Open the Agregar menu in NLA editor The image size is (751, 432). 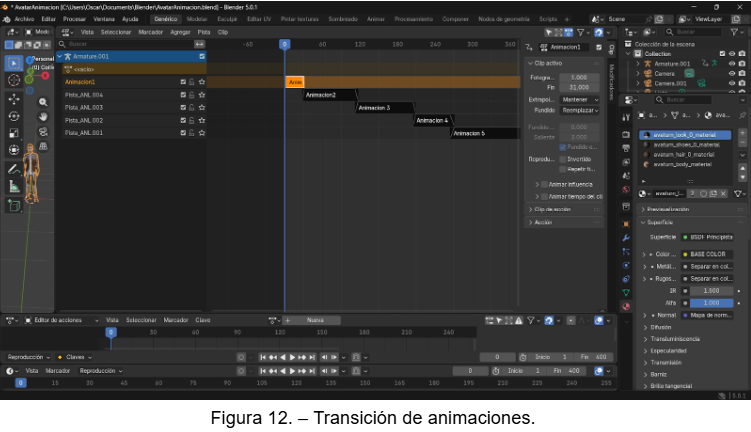pos(181,32)
